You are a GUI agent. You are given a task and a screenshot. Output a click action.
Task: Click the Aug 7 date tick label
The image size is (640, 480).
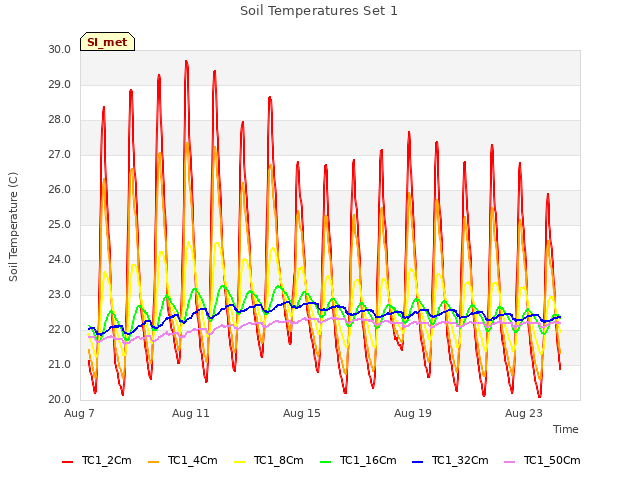79,413
